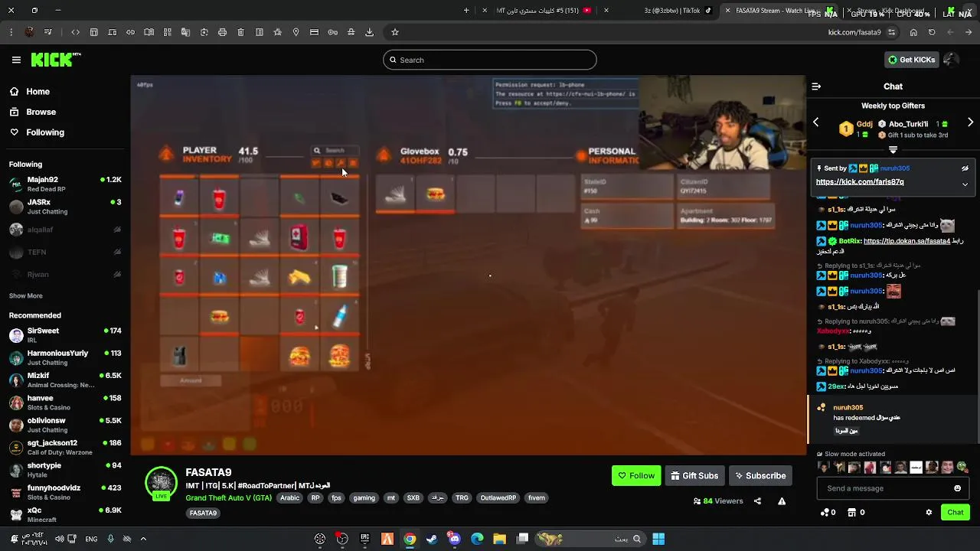Image resolution: width=980 pixels, height=551 pixels.
Task: Open hanvee recommended channel
Action: [64, 403]
